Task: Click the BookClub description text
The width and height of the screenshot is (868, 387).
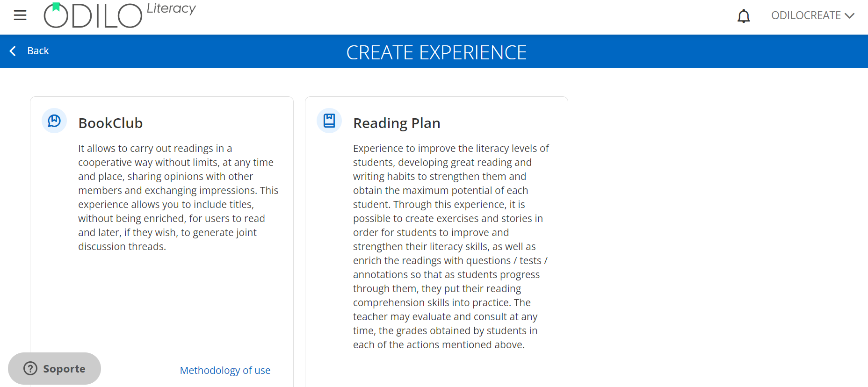Action: [178, 197]
